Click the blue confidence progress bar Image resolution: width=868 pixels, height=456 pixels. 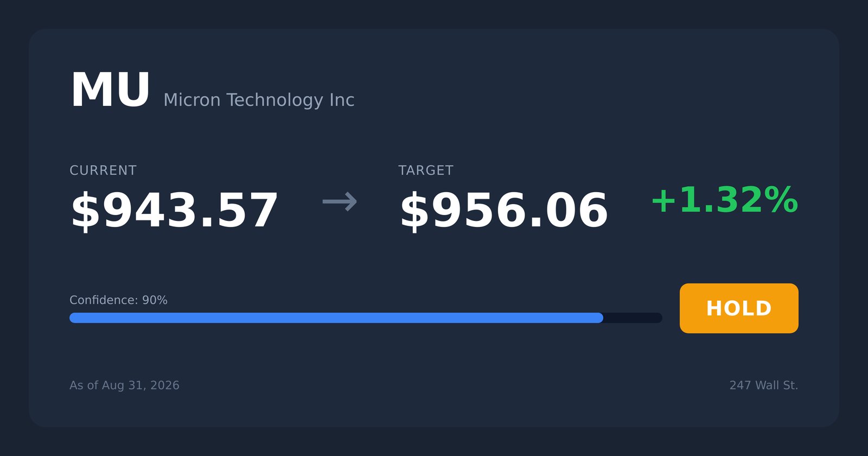coord(336,318)
